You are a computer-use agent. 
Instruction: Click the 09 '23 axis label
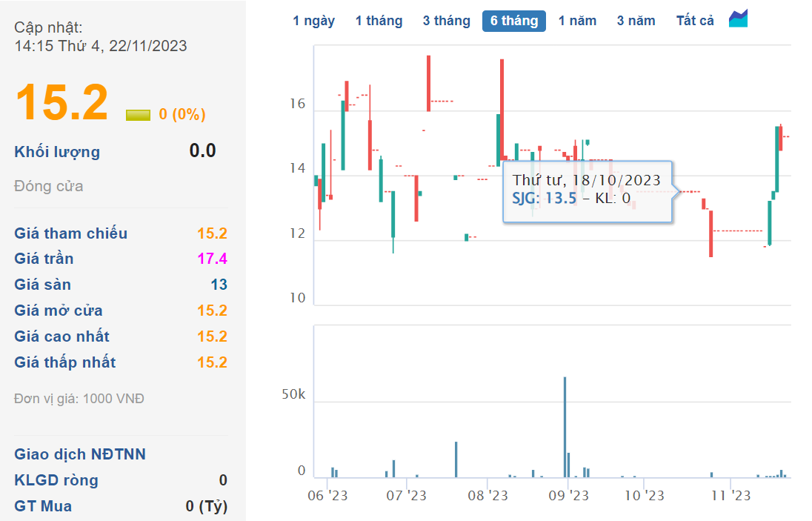570,495
